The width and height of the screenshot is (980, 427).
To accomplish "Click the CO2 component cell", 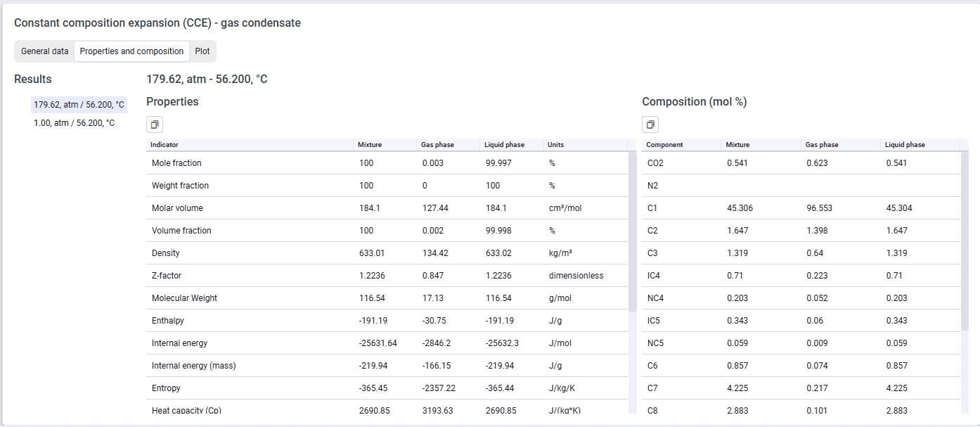I will [682, 163].
